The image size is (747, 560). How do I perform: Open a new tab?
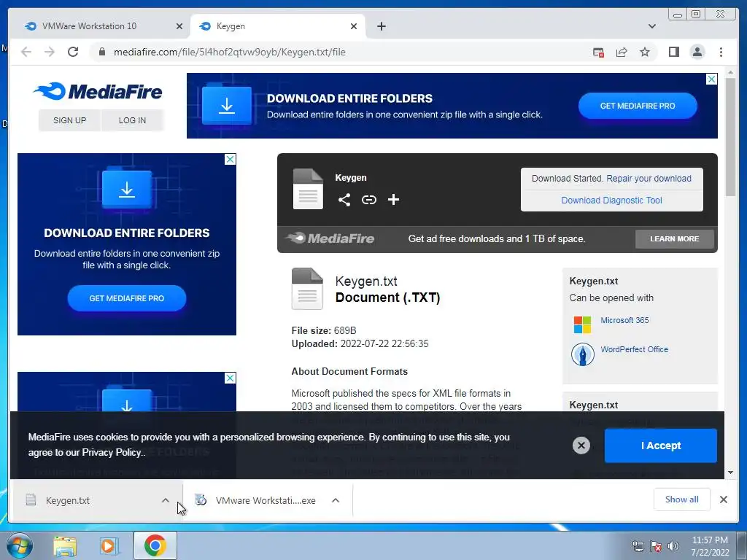(381, 26)
